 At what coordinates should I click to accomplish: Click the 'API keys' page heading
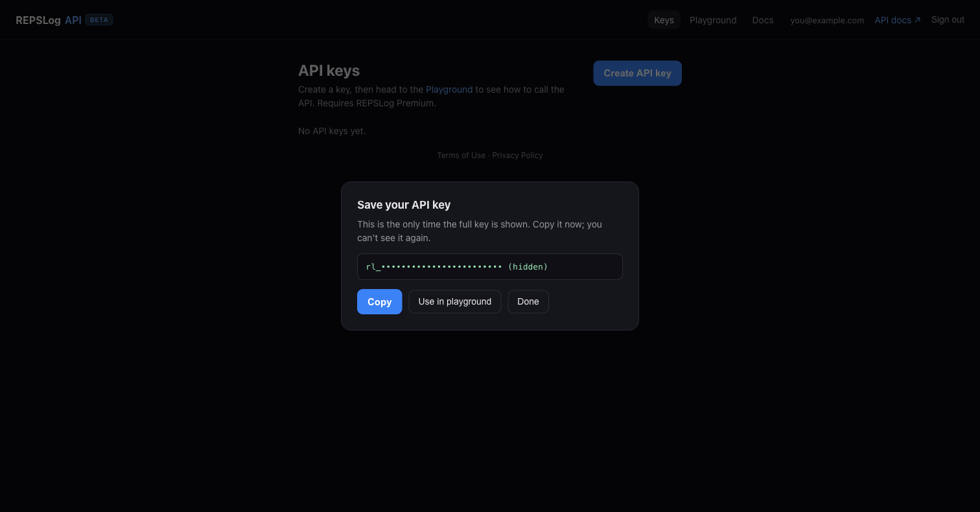[329, 71]
